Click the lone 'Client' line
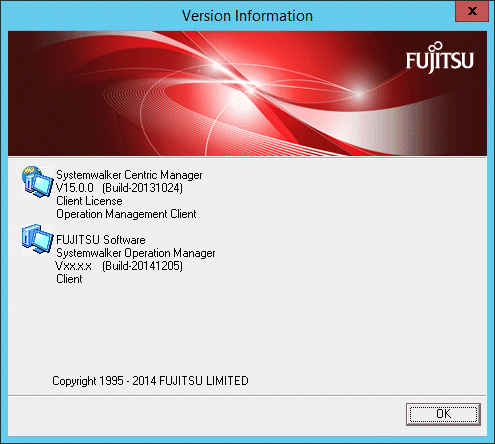 (69, 279)
